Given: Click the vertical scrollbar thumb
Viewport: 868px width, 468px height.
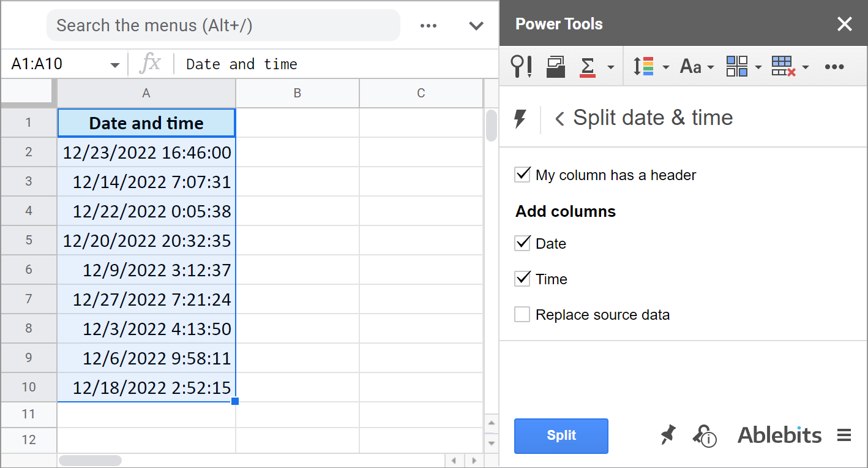Looking at the screenshot, I should click(491, 126).
